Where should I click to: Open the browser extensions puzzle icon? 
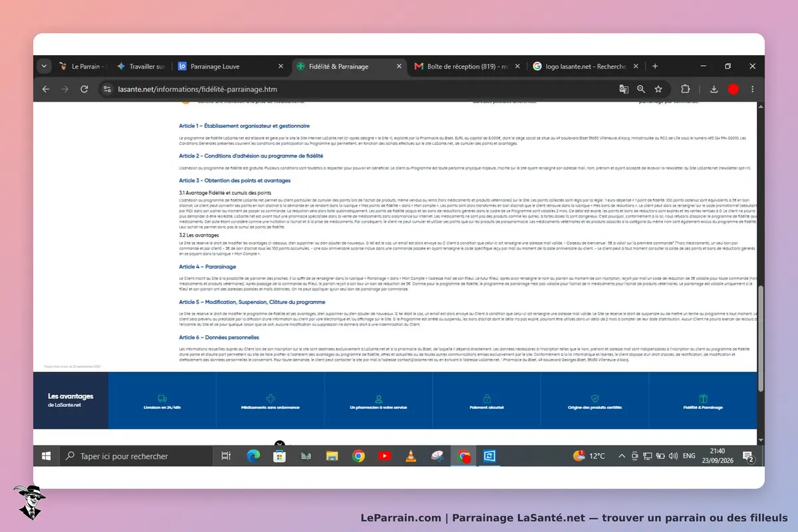pyautogui.click(x=685, y=89)
